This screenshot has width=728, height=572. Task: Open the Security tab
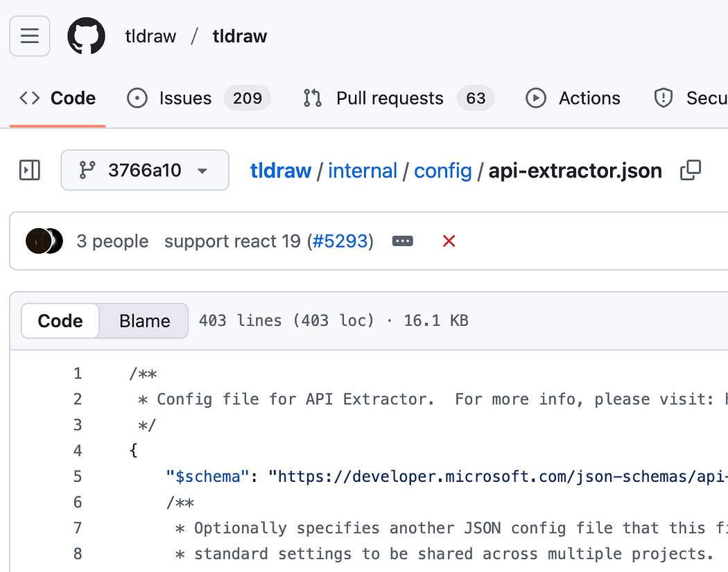(x=691, y=98)
